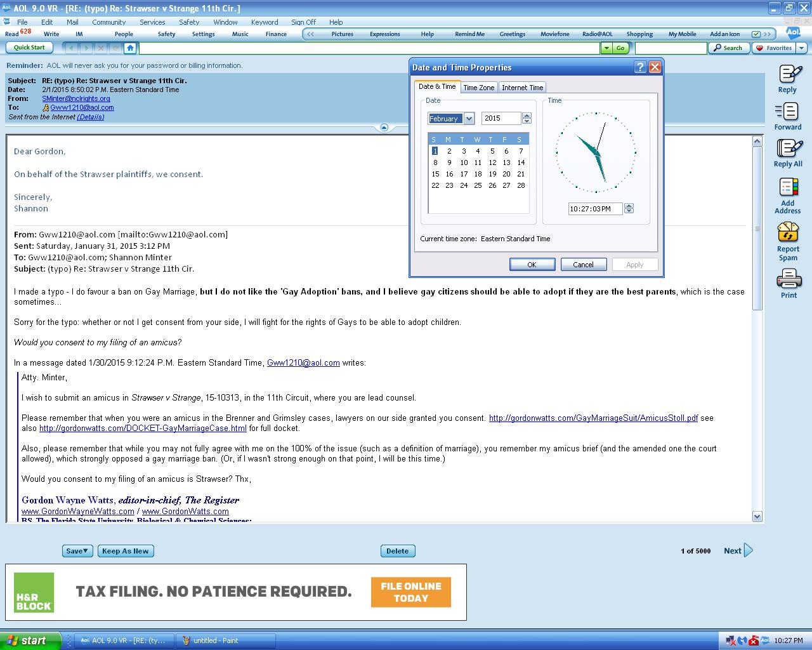Decrease time with the down stepper
The width and height of the screenshot is (812, 650).
point(629,211)
